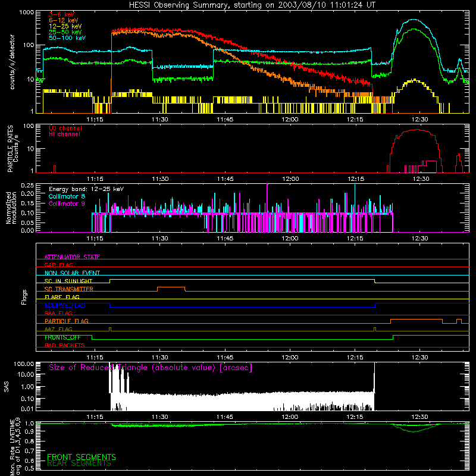Click the 12:15 time label under Flags panel
The image size is (476, 476).
click(x=355, y=358)
